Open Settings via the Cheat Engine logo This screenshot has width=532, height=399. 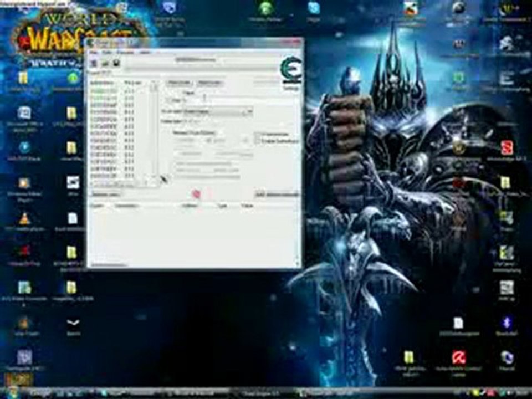tap(291, 70)
